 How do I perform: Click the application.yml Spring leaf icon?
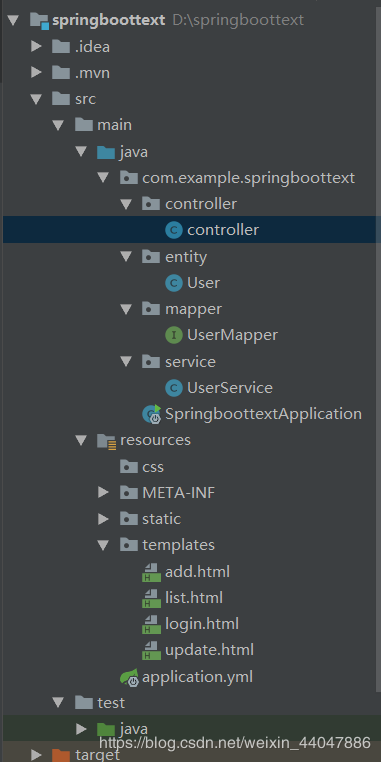click(129, 677)
